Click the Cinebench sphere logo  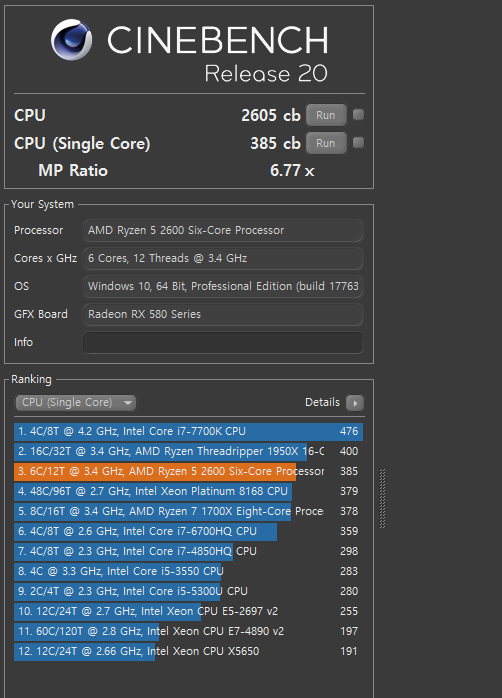click(71, 40)
